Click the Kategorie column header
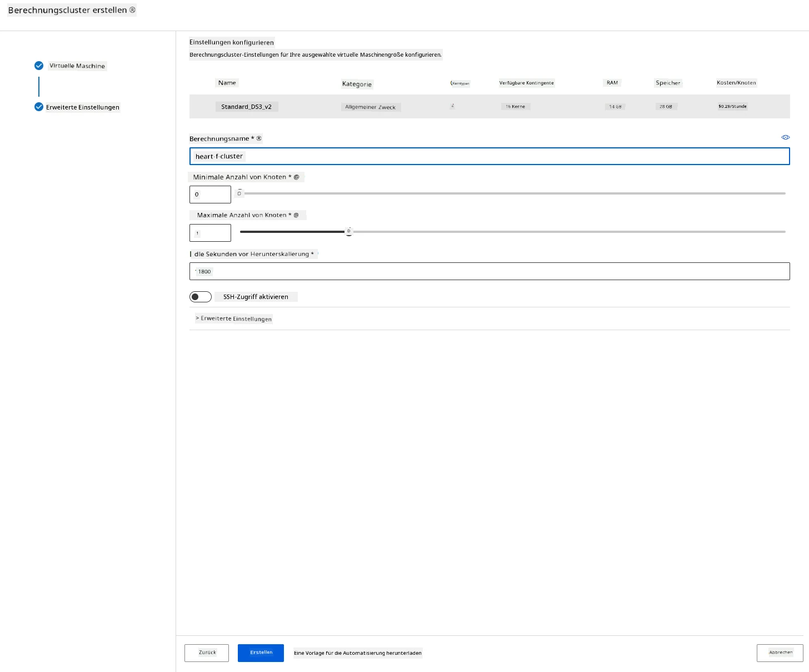 pyautogui.click(x=357, y=84)
